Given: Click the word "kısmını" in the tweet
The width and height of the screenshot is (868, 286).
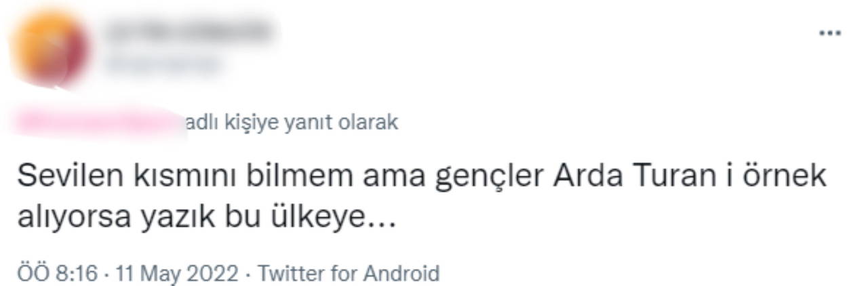Looking at the screenshot, I should (178, 177).
